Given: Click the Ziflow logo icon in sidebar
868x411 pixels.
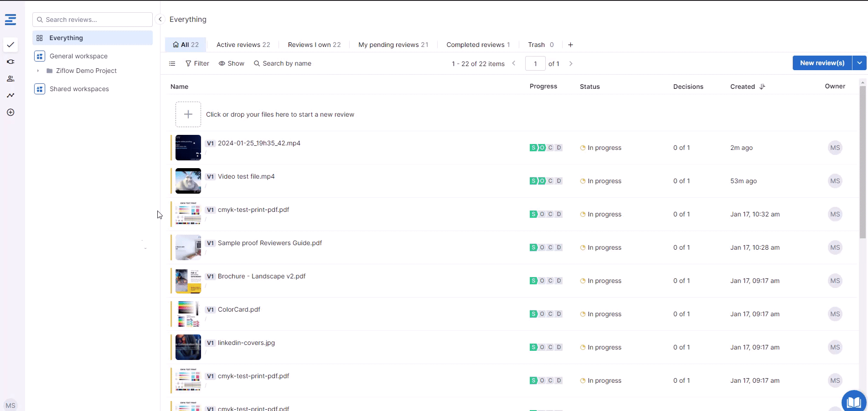Looking at the screenshot, I should (x=10, y=20).
